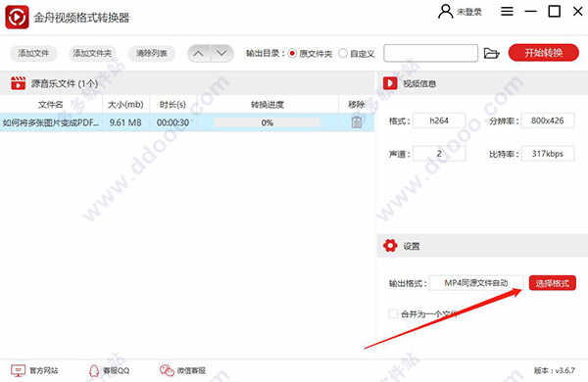This screenshot has width=588, height=382.
Task: Click the 视频信息 heading text
Action: [x=419, y=83]
